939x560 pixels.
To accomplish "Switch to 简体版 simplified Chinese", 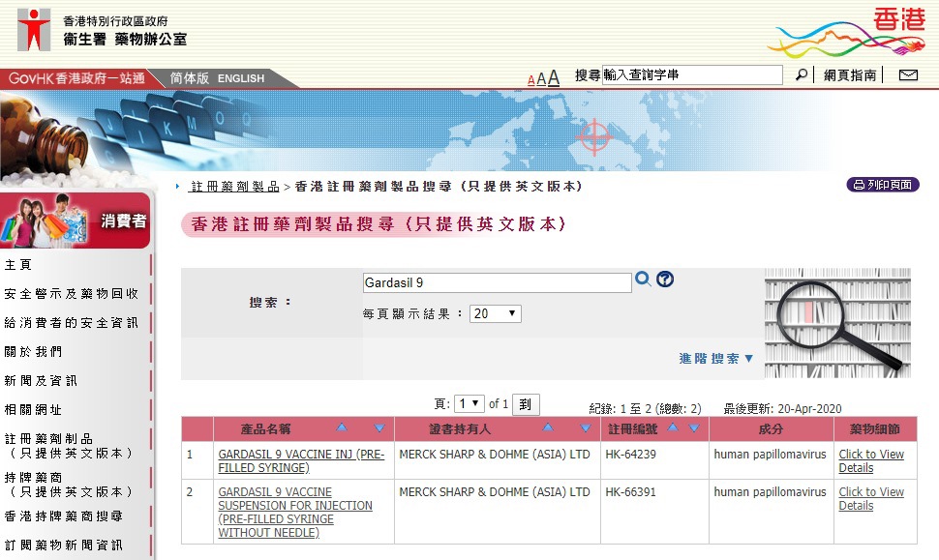I will [x=189, y=78].
